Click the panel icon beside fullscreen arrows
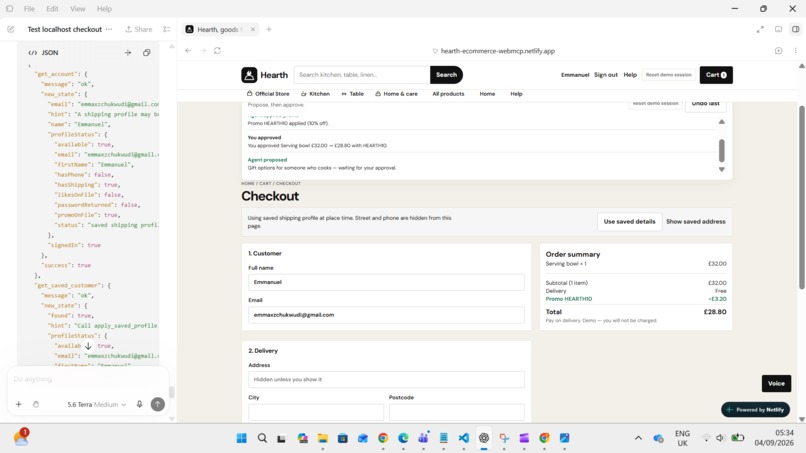This screenshot has width=806, height=453. [x=778, y=29]
